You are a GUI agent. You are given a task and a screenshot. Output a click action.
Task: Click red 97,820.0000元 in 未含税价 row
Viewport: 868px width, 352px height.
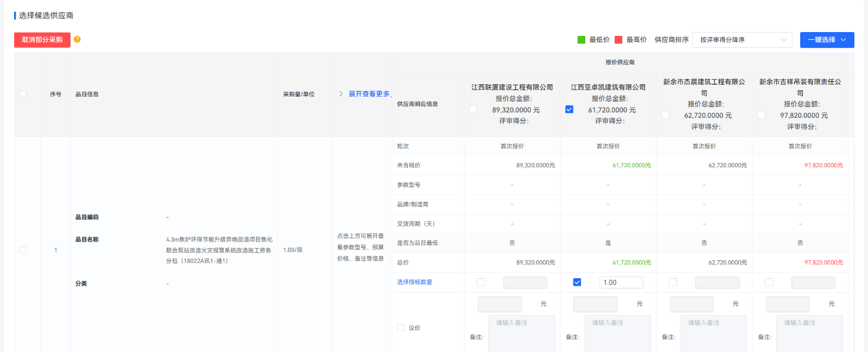coord(824,165)
